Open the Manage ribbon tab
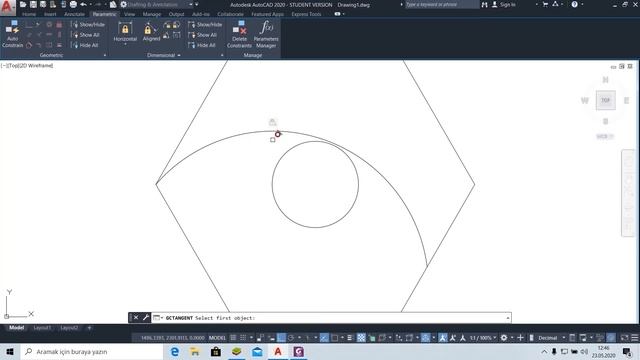 pos(152,14)
